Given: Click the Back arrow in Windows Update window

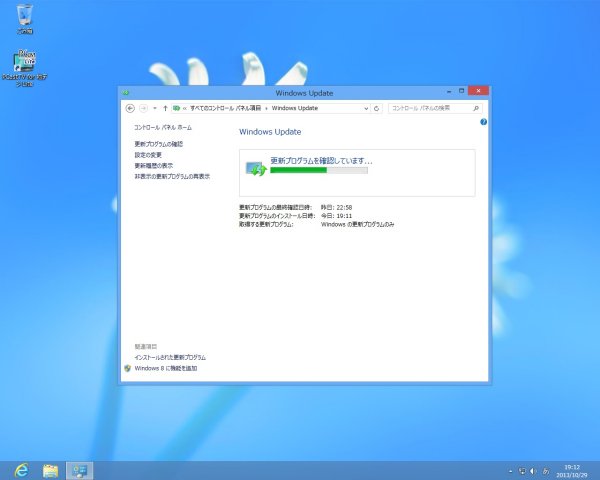Looking at the screenshot, I should 130,108.
